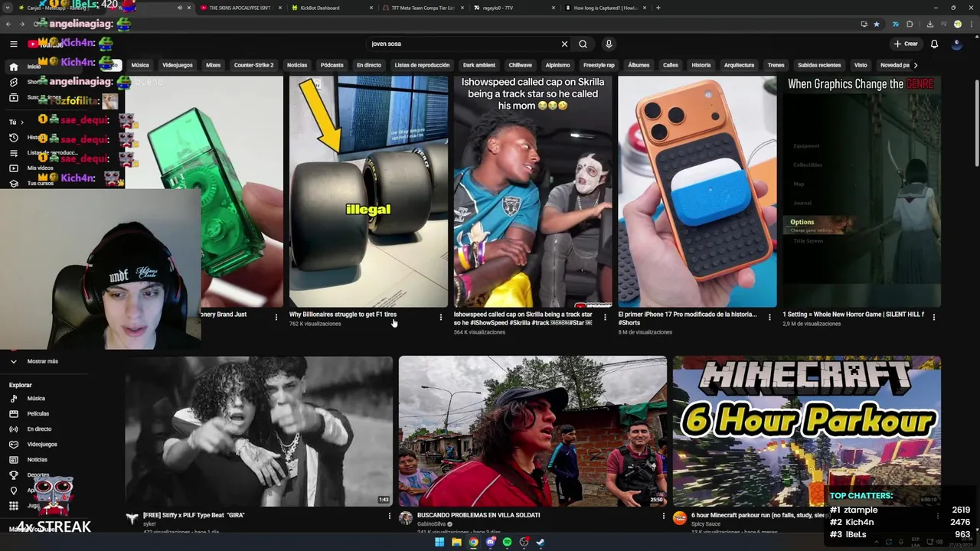Open '[FREE] Stiffy x PILF Type Beat' title
The image size is (980, 551).
(x=194, y=515)
